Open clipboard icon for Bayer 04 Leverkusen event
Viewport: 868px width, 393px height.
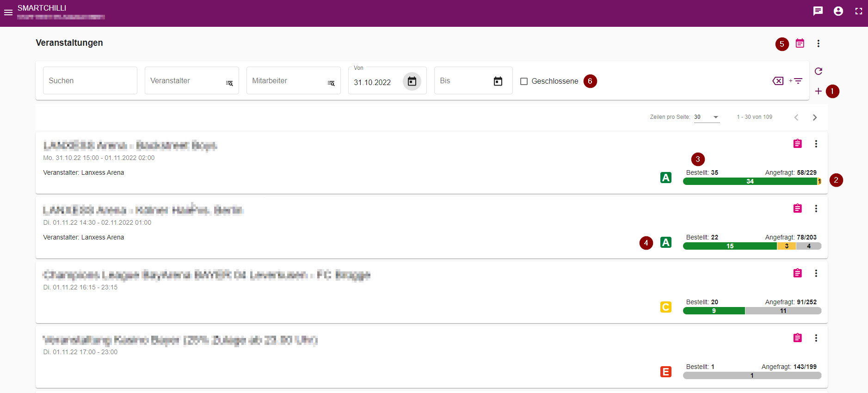click(x=797, y=273)
